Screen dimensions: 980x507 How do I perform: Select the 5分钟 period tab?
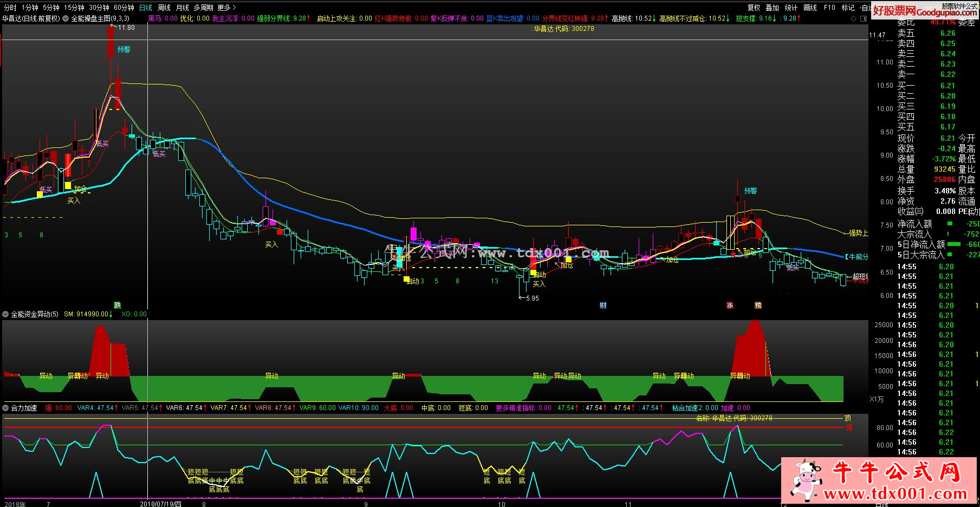[x=51, y=8]
